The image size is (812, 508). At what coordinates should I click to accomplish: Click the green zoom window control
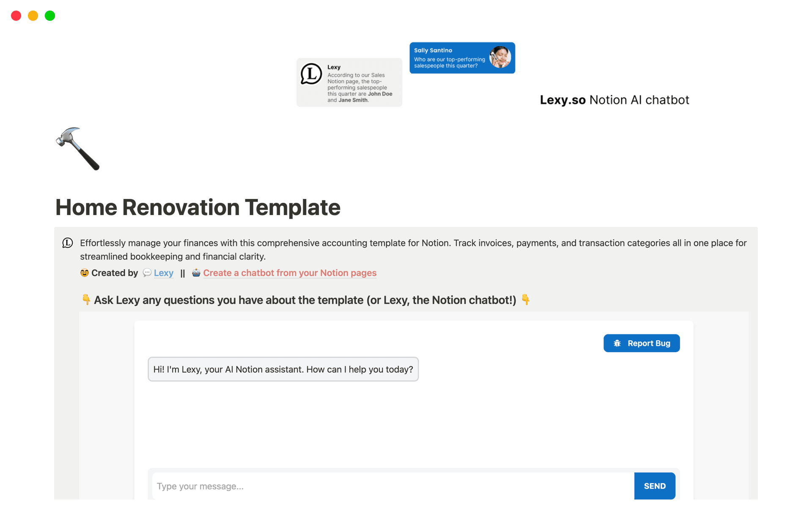click(49, 15)
